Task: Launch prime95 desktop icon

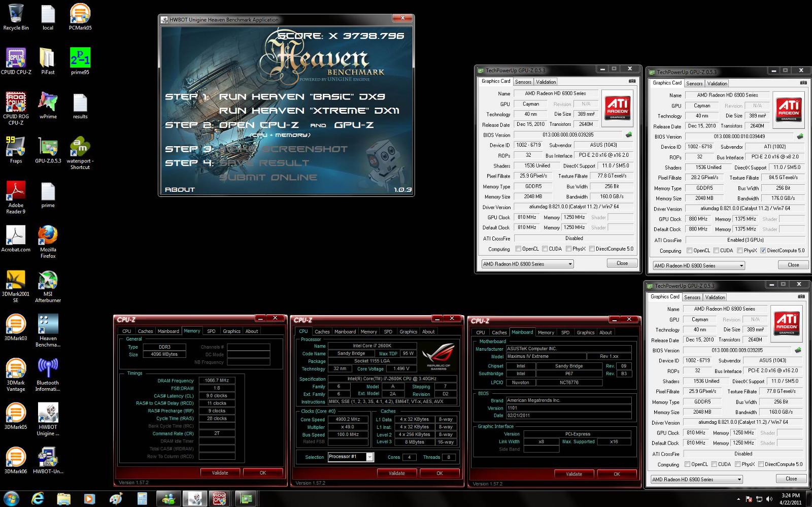Action: (x=80, y=61)
